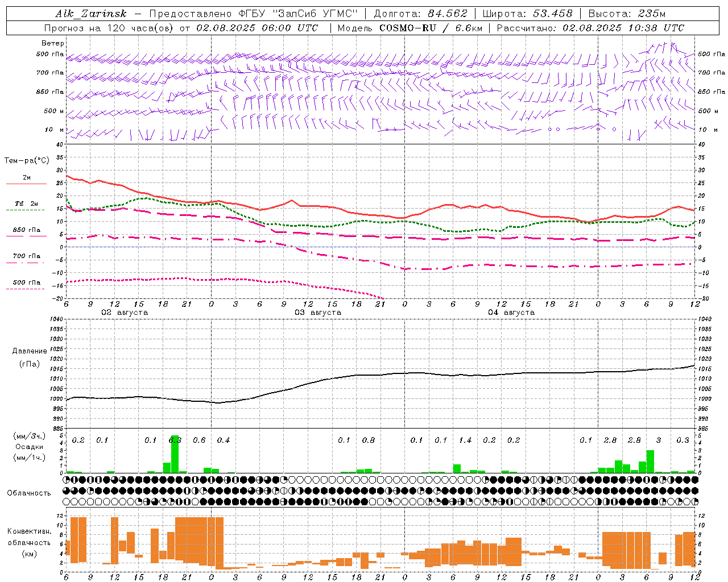Click the 03 августа date label
Screen dimensions: 728x582
pyautogui.click(x=318, y=313)
